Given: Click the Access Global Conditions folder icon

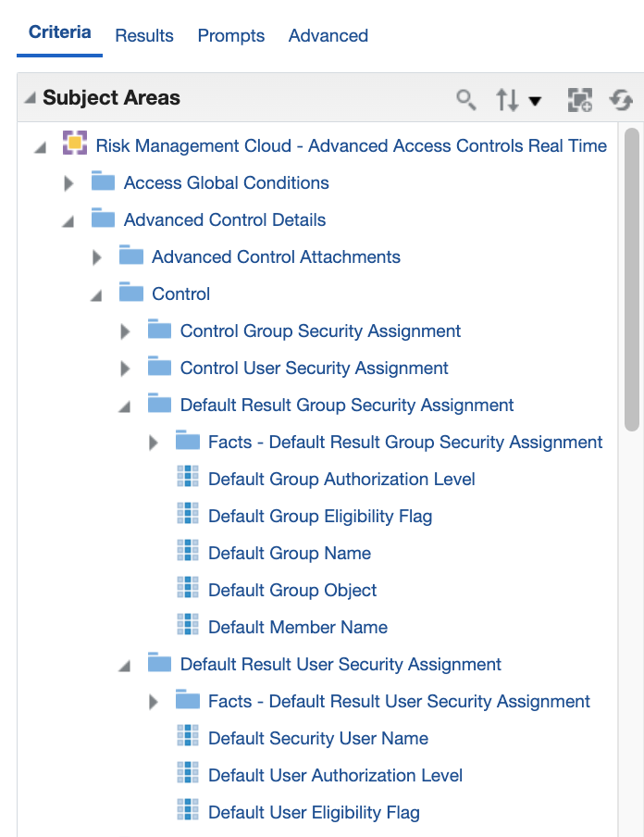Looking at the screenshot, I should 104,182.
